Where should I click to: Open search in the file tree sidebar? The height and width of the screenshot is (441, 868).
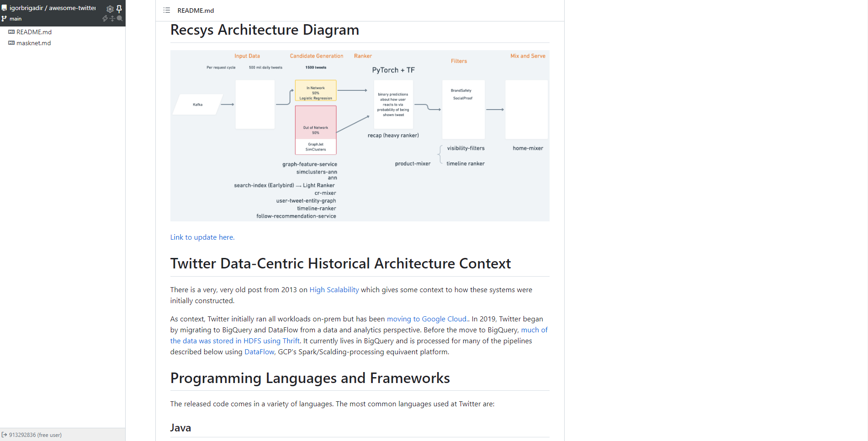pyautogui.click(x=120, y=19)
